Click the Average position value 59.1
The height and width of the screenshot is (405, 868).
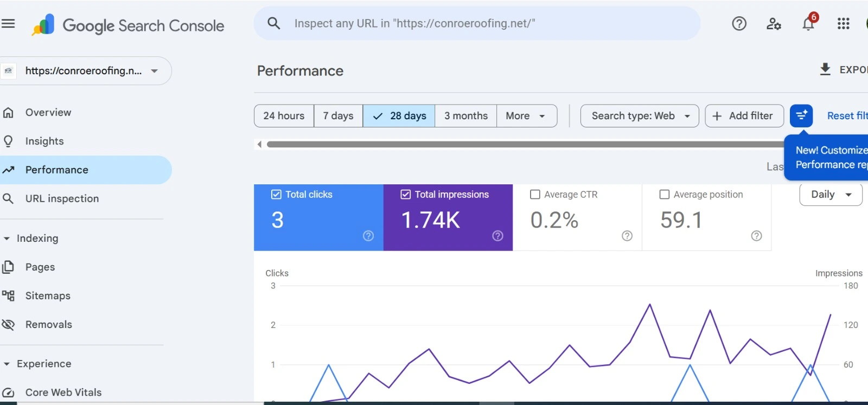(x=681, y=220)
